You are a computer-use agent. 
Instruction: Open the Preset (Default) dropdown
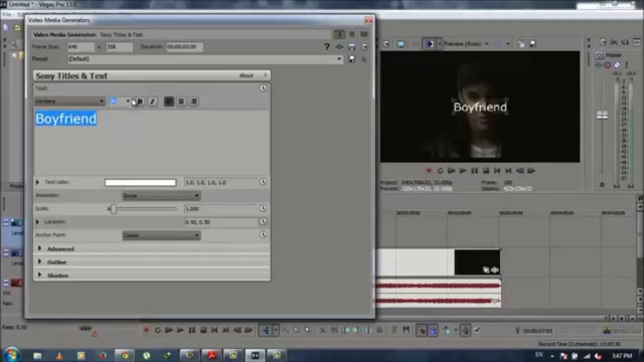pyautogui.click(x=205, y=59)
